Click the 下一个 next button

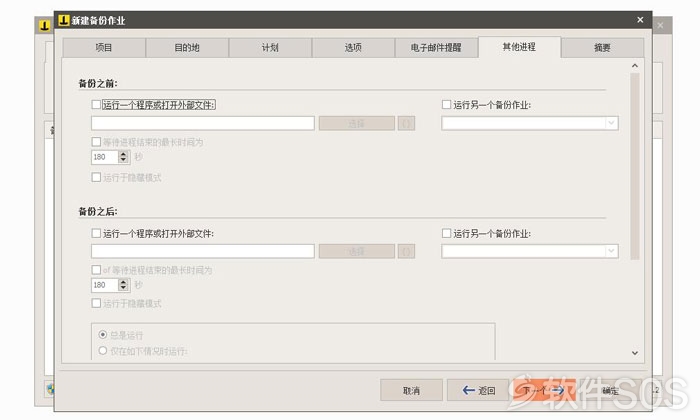pos(543,391)
